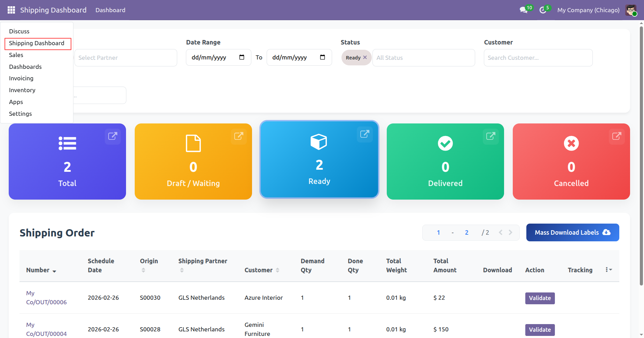Validate the S00030 shipping order
This screenshot has width=644, height=338.
pos(540,298)
